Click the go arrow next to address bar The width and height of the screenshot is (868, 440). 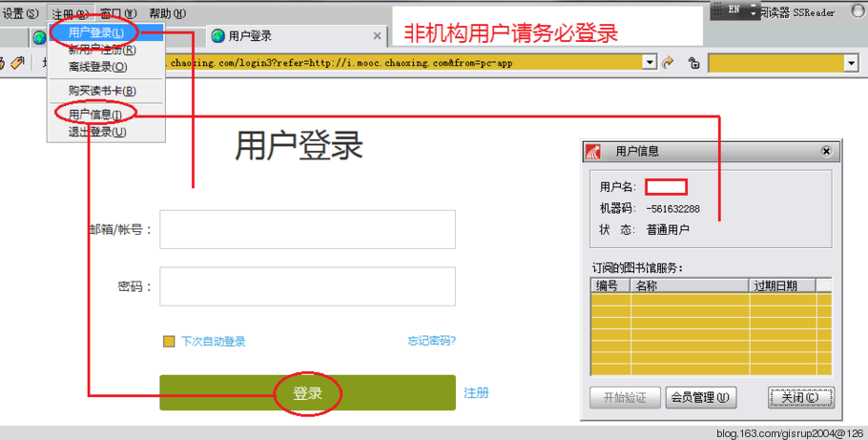pyautogui.click(x=668, y=63)
